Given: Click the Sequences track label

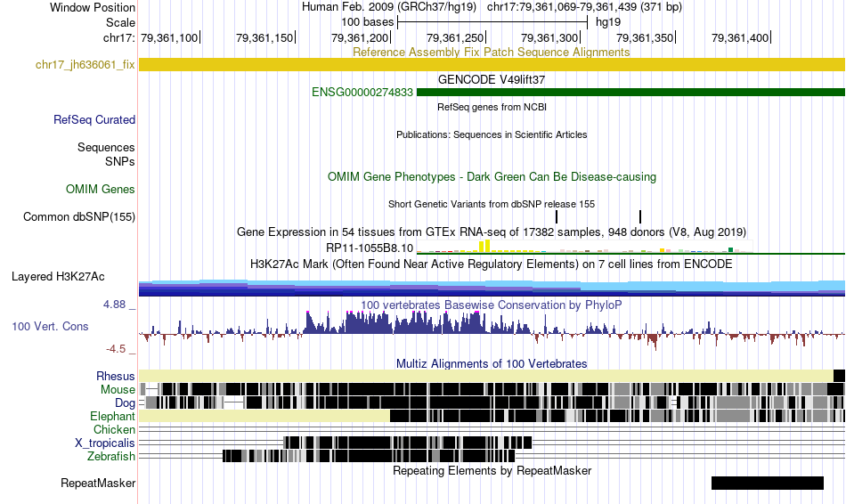Looking at the screenshot, I should coord(106,147).
